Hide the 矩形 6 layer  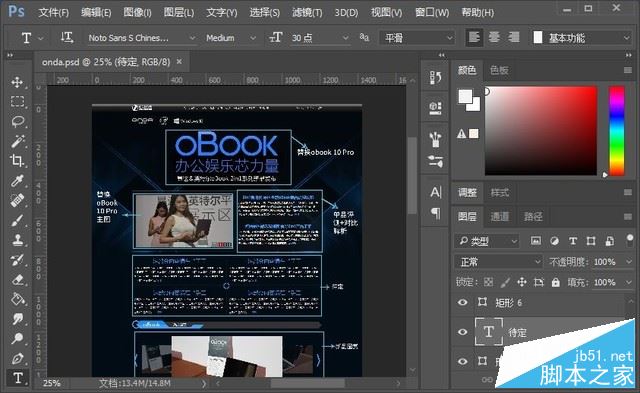coord(462,302)
